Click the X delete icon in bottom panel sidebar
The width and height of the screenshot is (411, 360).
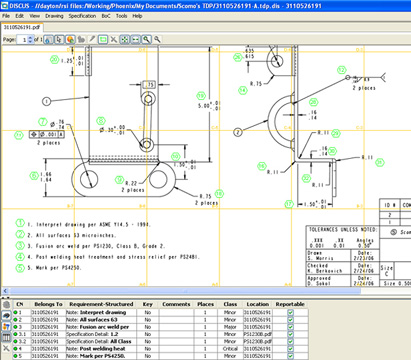[x=6, y=348]
